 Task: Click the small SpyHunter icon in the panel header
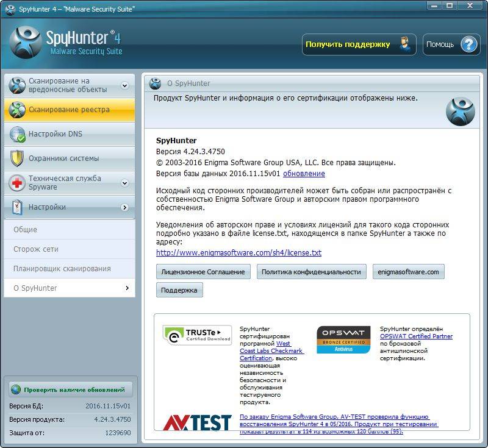155,84
